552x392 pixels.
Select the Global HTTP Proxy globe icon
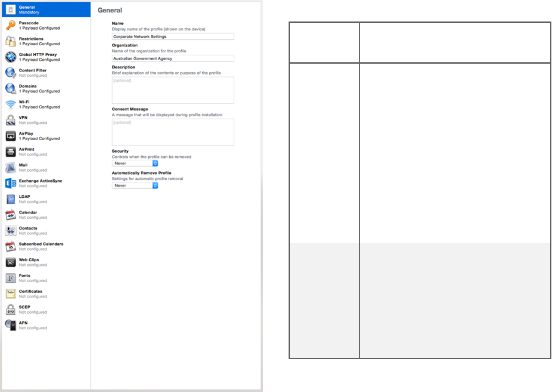coord(11,57)
